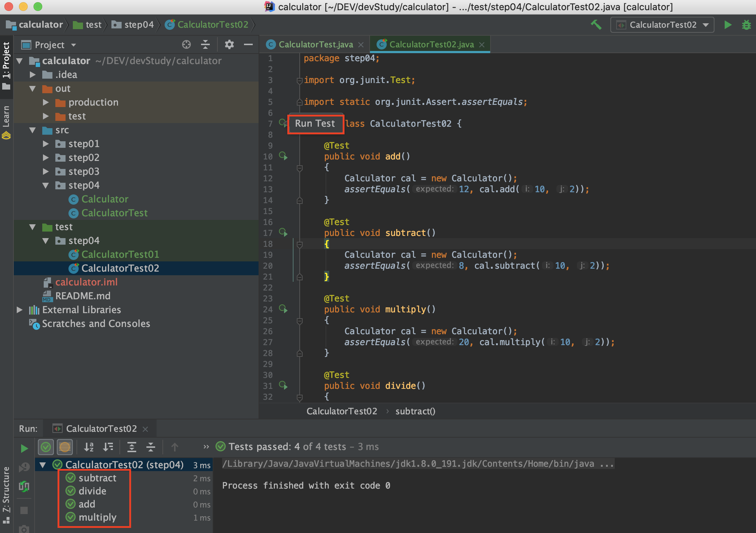Viewport: 756px width, 533px height.
Task: Select CalculatorTest01 in project tree
Action: point(120,254)
